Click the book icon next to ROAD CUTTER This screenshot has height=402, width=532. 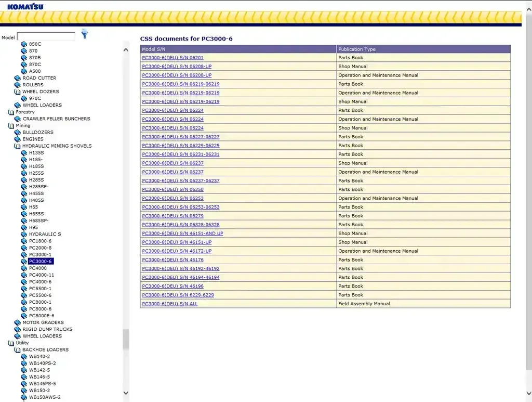click(x=18, y=78)
